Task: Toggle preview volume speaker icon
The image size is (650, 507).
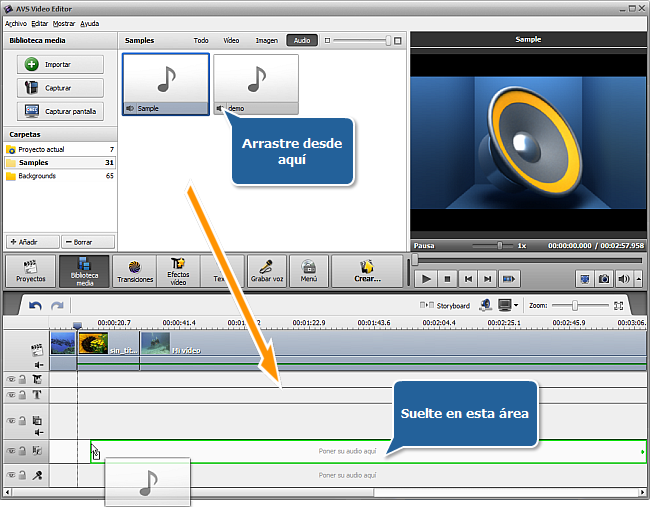Action: pyautogui.click(x=623, y=279)
